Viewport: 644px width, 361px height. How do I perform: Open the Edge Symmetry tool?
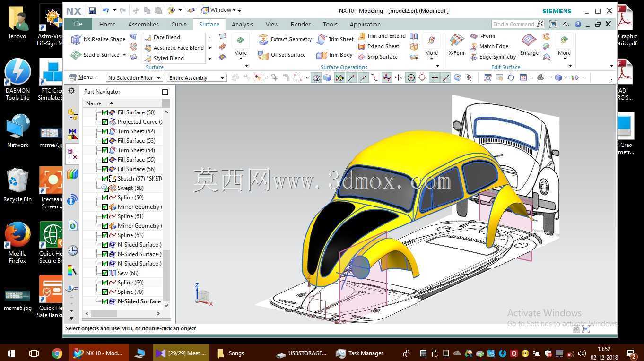[493, 57]
